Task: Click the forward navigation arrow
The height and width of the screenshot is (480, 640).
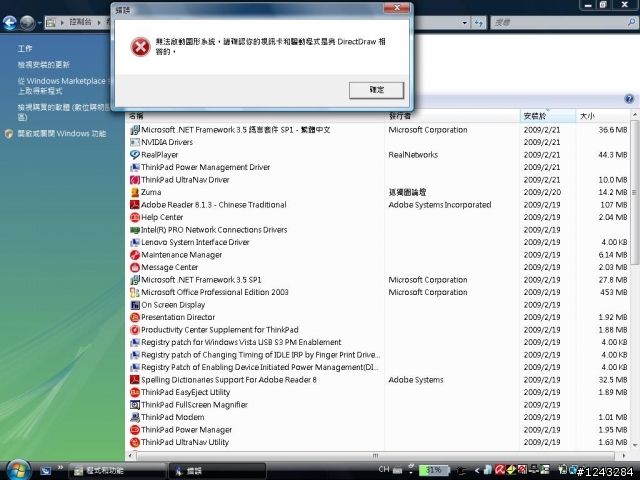Action: pyautogui.click(x=27, y=23)
